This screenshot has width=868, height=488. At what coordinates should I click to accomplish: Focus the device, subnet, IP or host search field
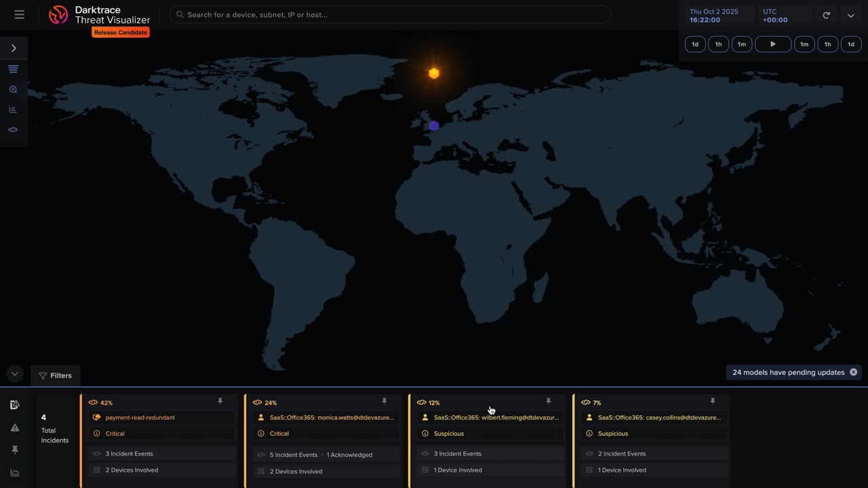[390, 14]
